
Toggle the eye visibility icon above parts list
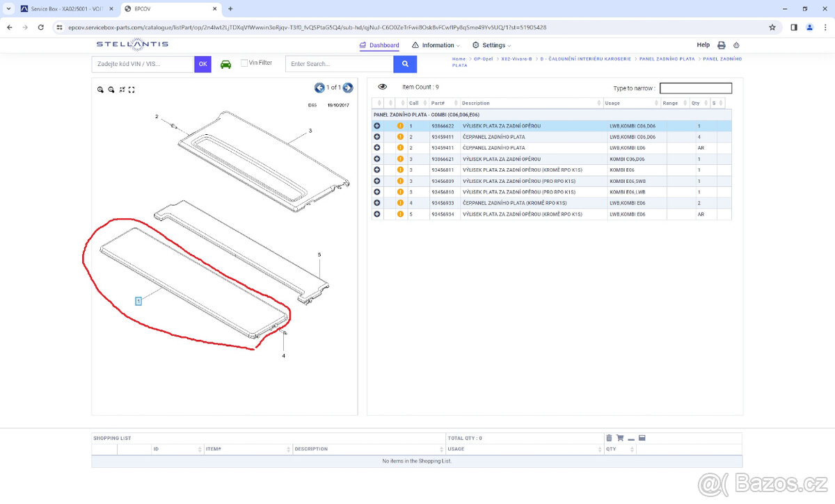(382, 87)
